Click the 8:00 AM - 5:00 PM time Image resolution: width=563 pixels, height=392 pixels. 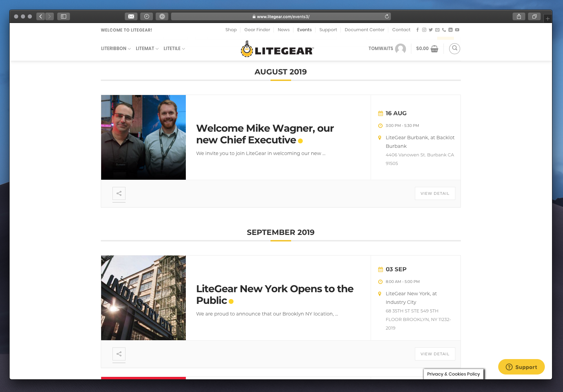tap(403, 282)
